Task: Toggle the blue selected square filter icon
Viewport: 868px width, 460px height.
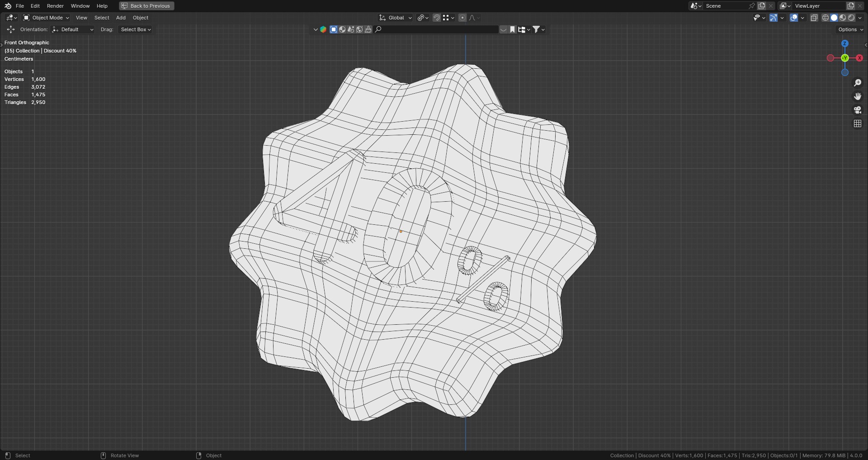Action: point(334,29)
